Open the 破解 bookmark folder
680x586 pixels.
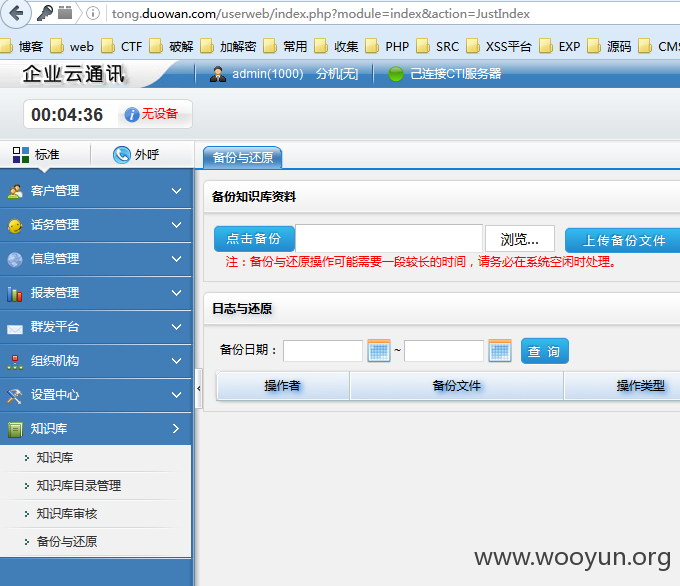[172, 46]
